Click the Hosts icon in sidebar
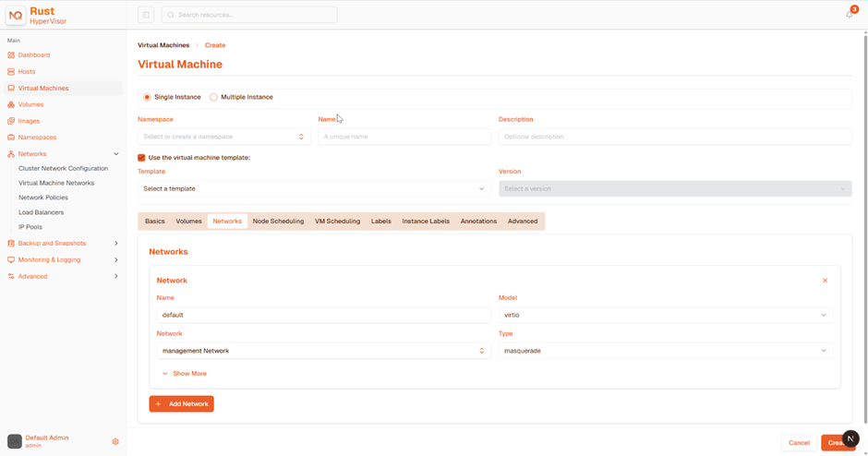This screenshot has height=456, width=868. tap(11, 71)
